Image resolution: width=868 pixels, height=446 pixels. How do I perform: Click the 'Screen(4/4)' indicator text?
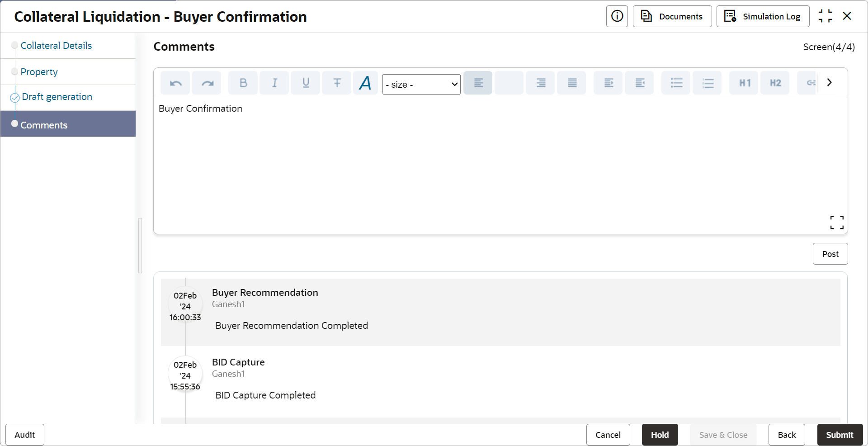[x=829, y=47]
